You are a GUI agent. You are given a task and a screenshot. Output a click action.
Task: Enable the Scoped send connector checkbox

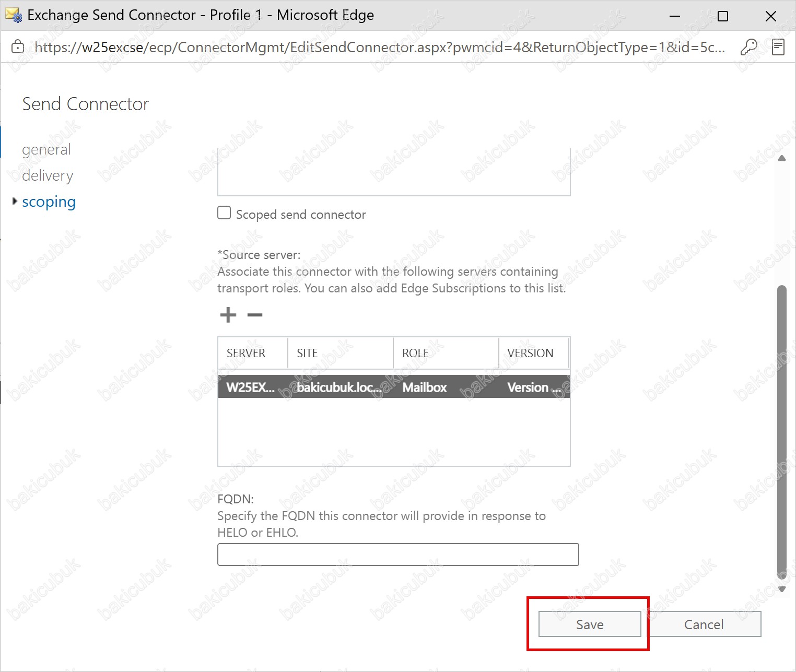point(224,213)
